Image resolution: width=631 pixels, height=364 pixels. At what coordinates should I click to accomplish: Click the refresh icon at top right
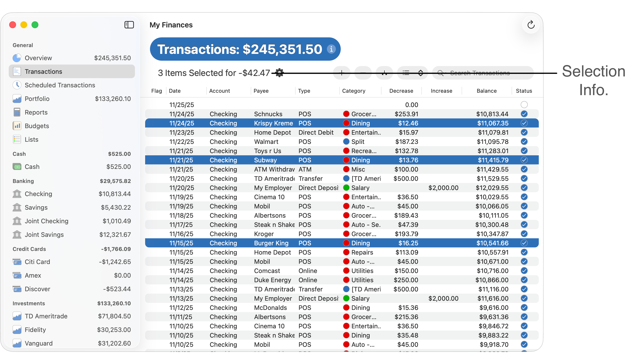pyautogui.click(x=531, y=25)
